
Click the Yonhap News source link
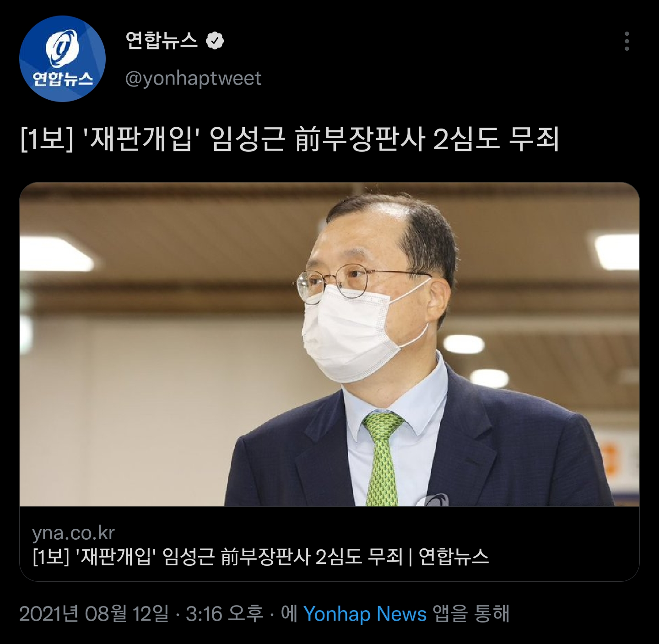coord(365,613)
